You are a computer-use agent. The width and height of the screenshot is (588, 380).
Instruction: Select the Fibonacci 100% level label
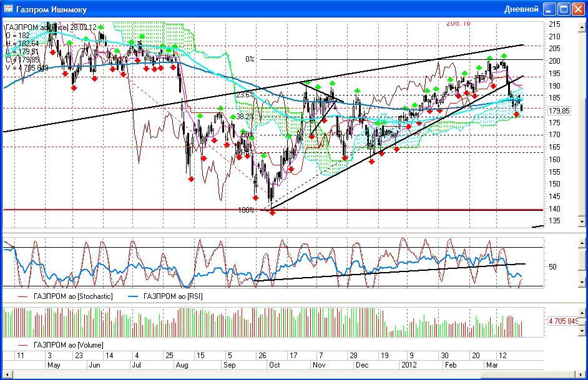pyautogui.click(x=246, y=210)
